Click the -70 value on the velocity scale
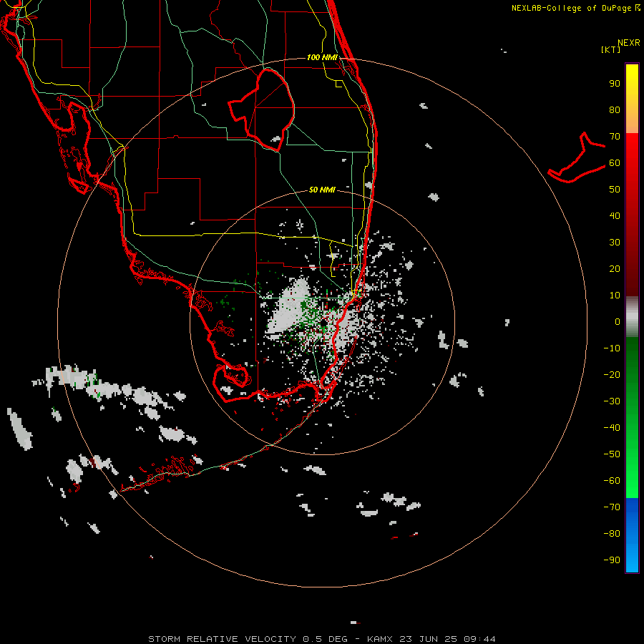This screenshot has width=644, height=644. click(x=612, y=507)
